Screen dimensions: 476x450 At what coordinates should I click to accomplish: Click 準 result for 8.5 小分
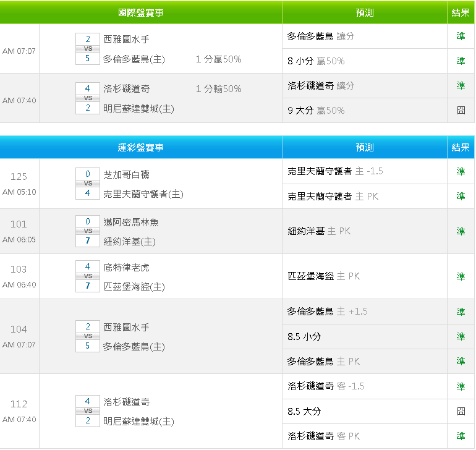point(461,336)
